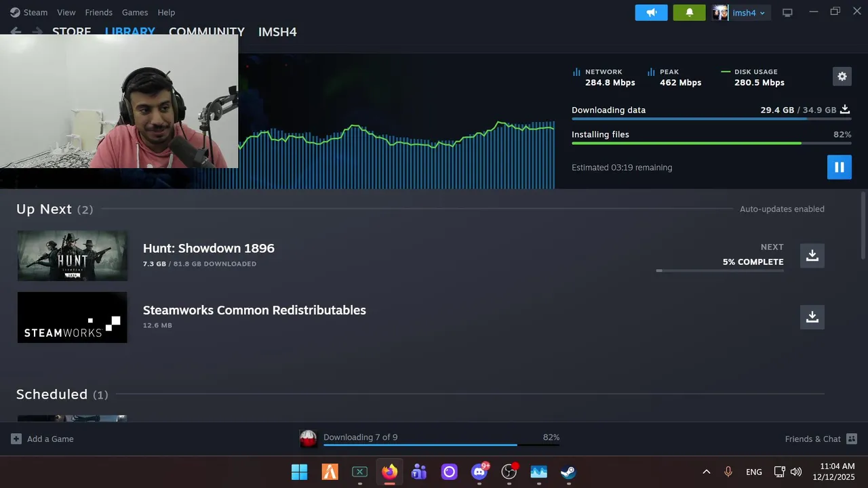The height and width of the screenshot is (488, 868).
Task: Click the imsh4 profile avatar
Action: tap(720, 13)
